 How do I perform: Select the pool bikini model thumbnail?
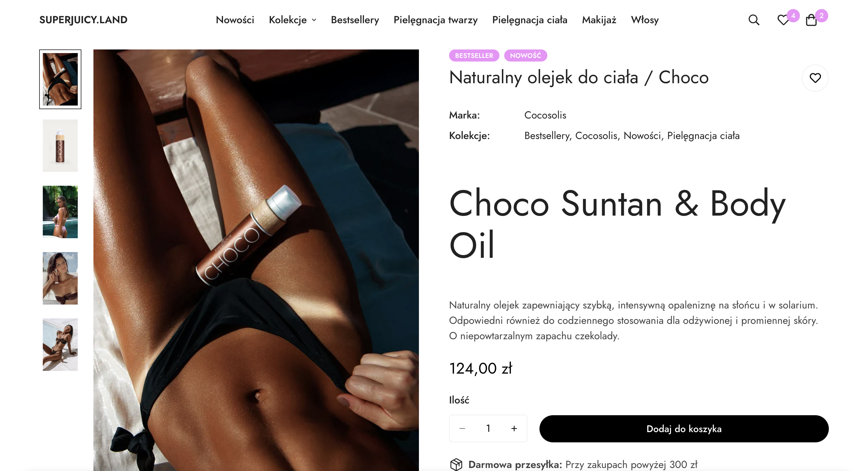(x=60, y=212)
